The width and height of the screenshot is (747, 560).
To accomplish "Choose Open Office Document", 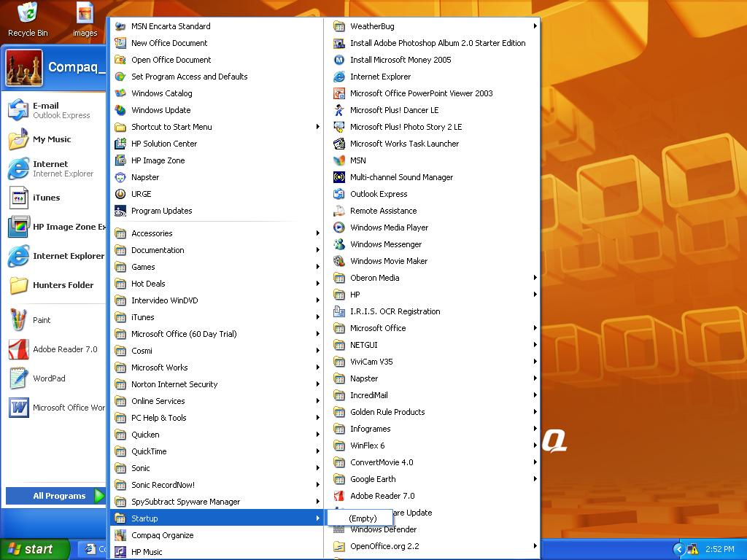I will click(217, 60).
